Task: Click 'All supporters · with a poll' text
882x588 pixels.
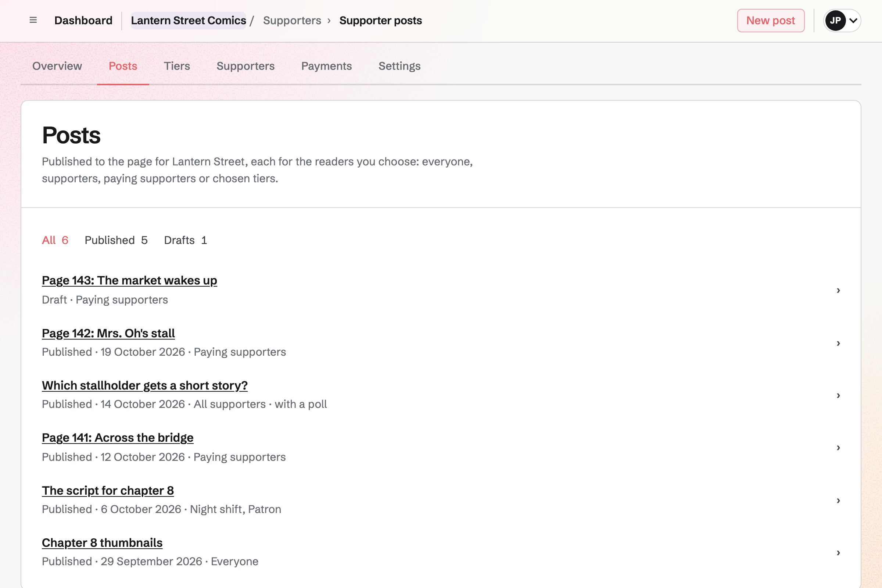Action: click(260, 404)
